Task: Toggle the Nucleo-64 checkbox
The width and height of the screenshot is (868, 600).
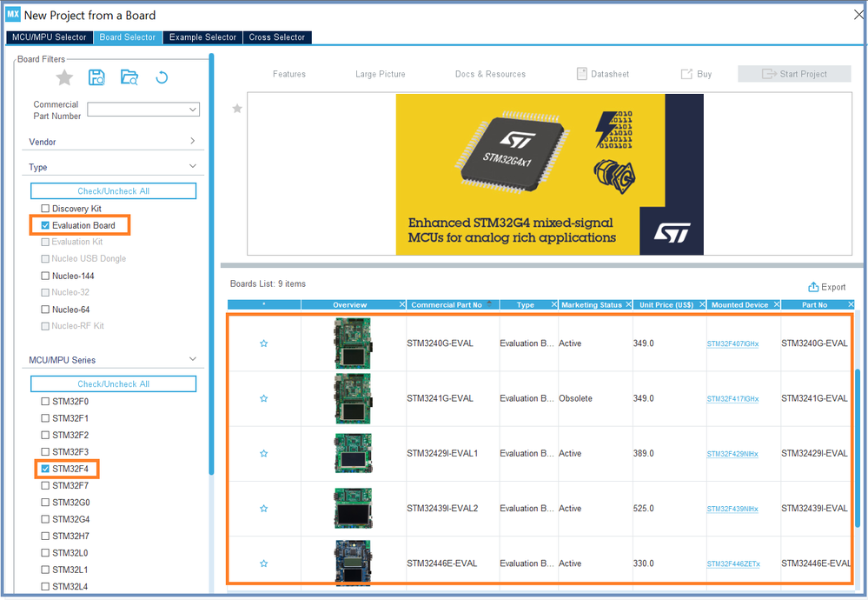Action: click(45, 310)
